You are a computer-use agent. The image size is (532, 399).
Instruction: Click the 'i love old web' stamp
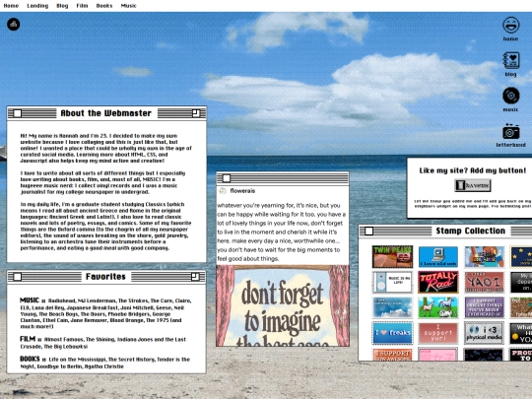click(438, 256)
